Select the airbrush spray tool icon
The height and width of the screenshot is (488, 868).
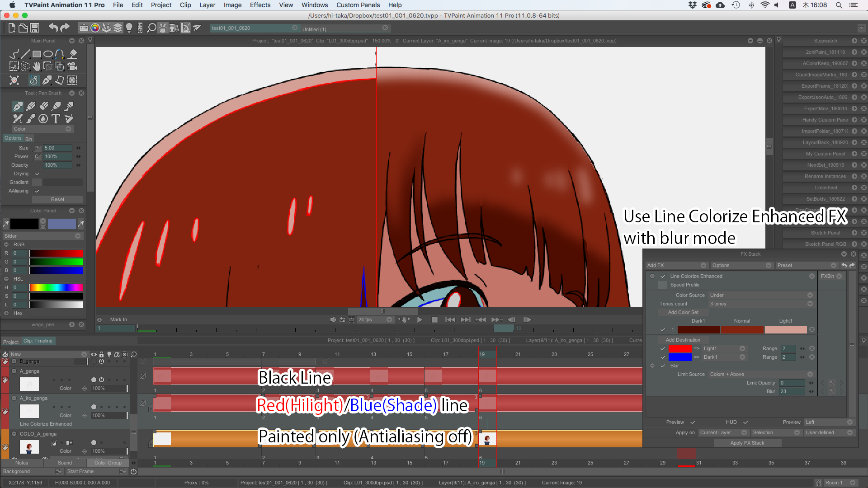18,119
